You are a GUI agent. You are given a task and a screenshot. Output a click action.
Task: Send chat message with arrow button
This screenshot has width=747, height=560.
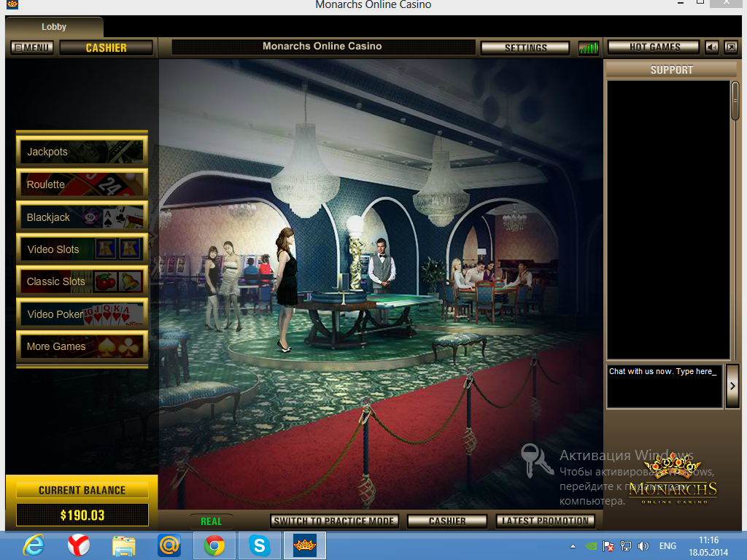click(732, 386)
